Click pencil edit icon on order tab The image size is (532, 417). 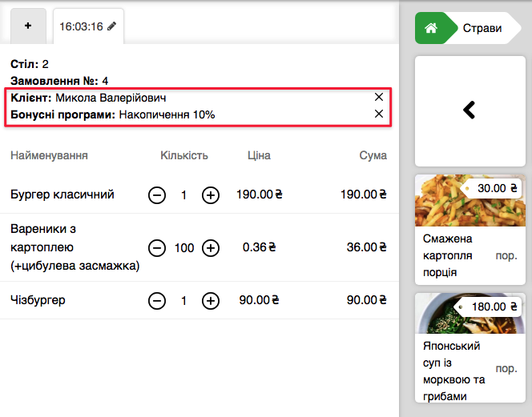[x=112, y=26]
